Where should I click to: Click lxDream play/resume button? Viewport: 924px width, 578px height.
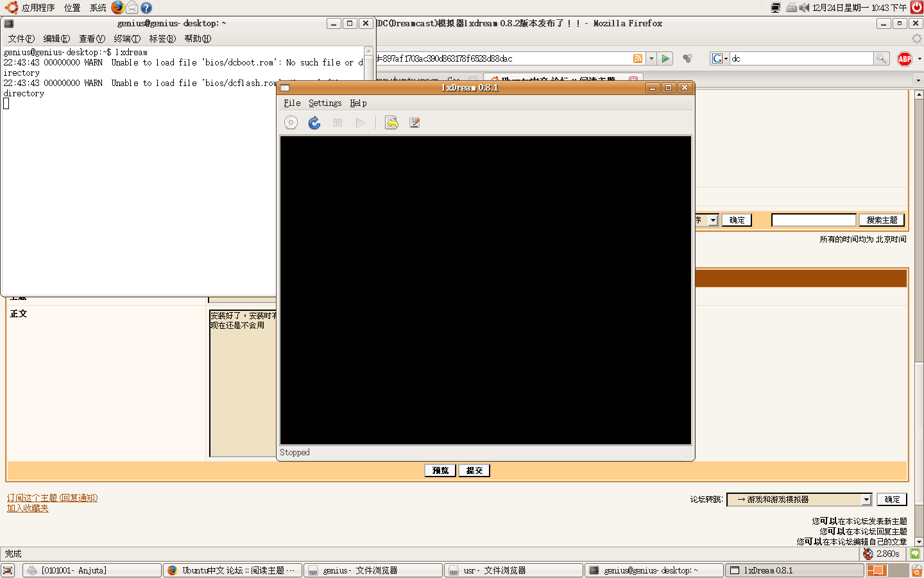pos(361,123)
